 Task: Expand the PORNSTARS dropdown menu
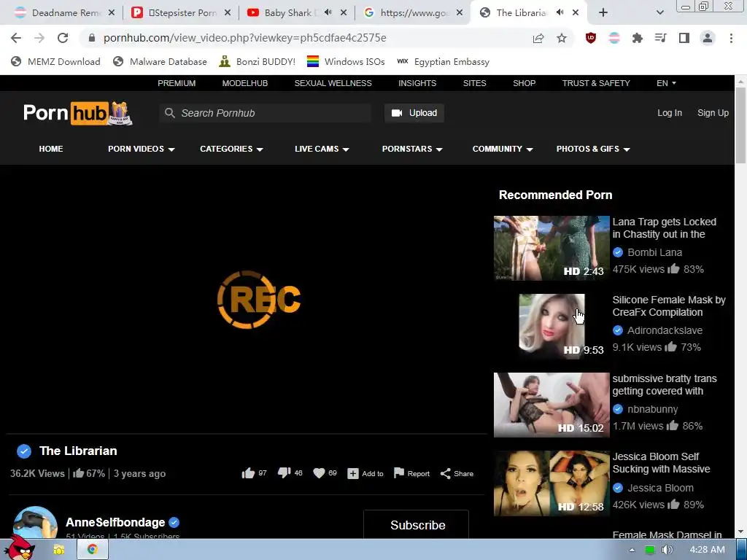pyautogui.click(x=412, y=149)
